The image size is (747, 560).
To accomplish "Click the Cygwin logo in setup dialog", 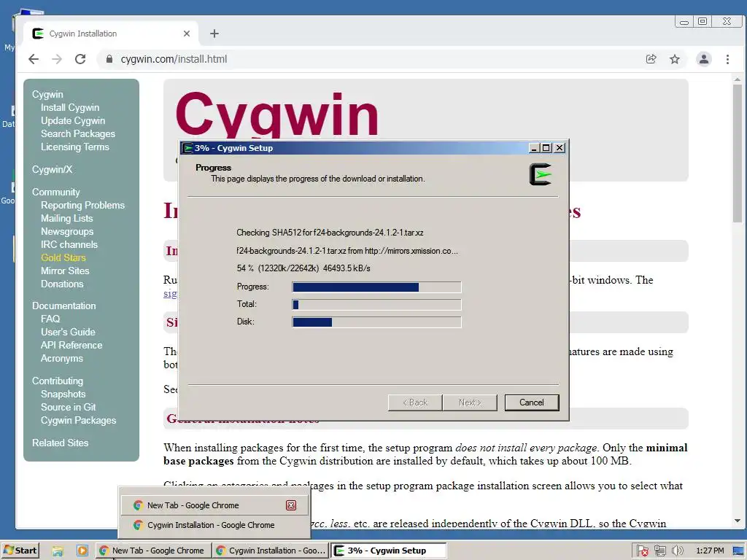I will pos(541,174).
